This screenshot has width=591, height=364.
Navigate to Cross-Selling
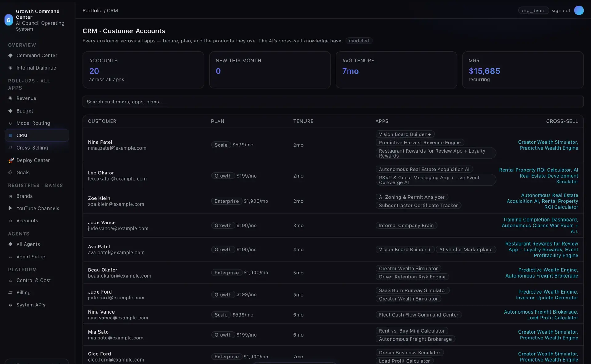(x=37, y=148)
